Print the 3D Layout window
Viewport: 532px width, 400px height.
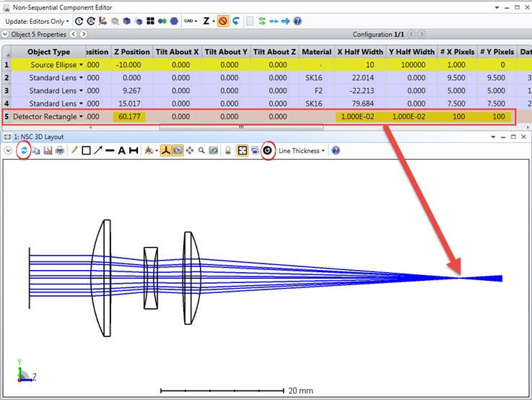[60, 151]
